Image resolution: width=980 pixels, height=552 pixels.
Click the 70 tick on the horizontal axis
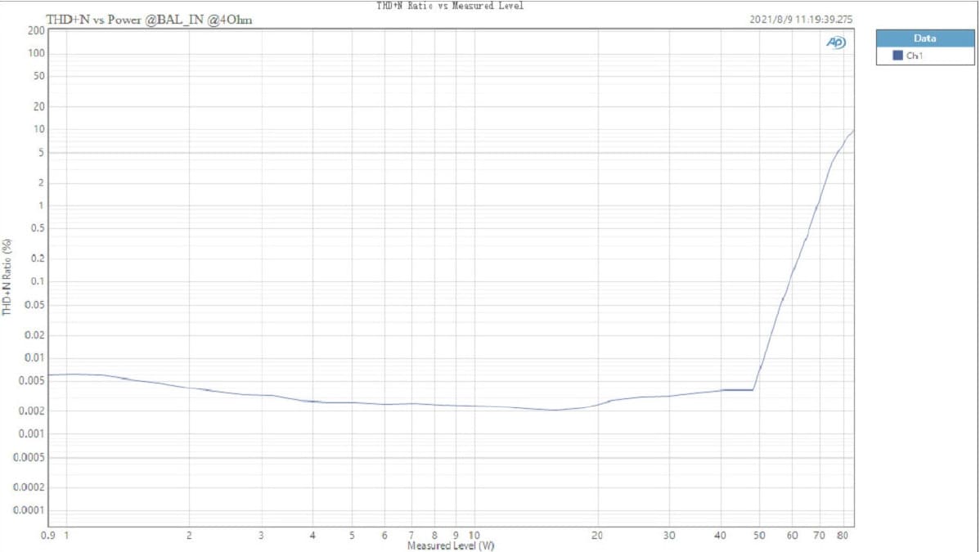coord(820,535)
